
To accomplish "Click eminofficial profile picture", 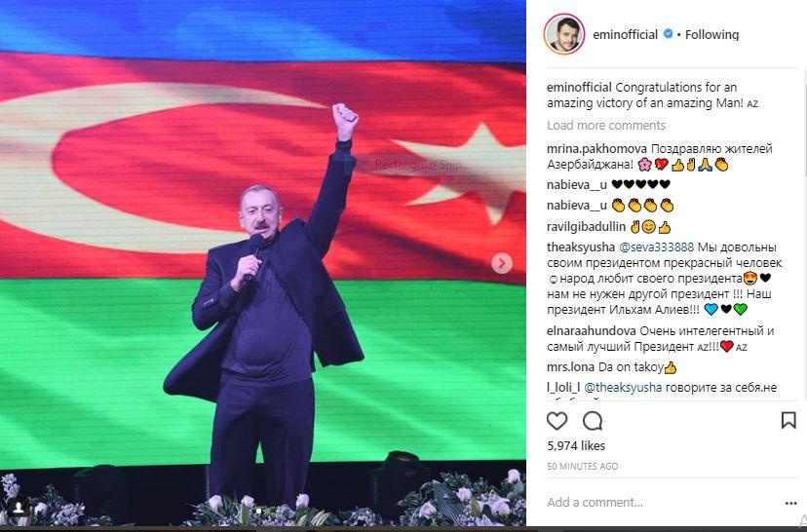I will [x=564, y=34].
